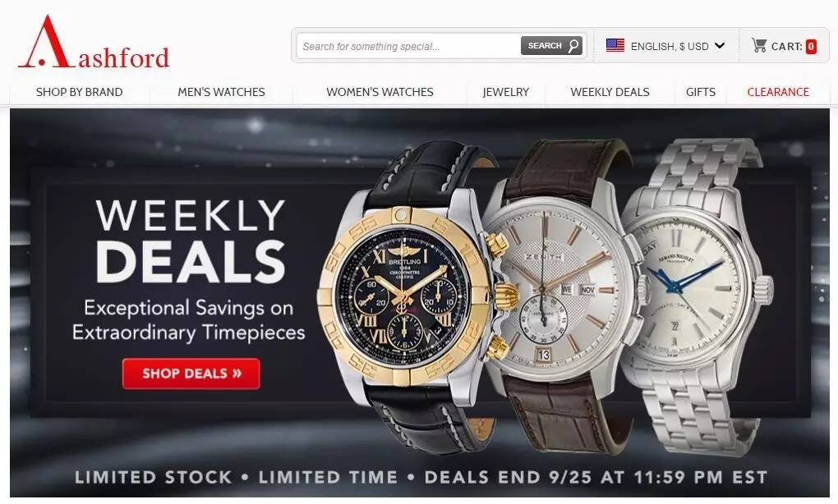Click the Ashford logo
The image size is (838, 504).
pyautogui.click(x=94, y=42)
